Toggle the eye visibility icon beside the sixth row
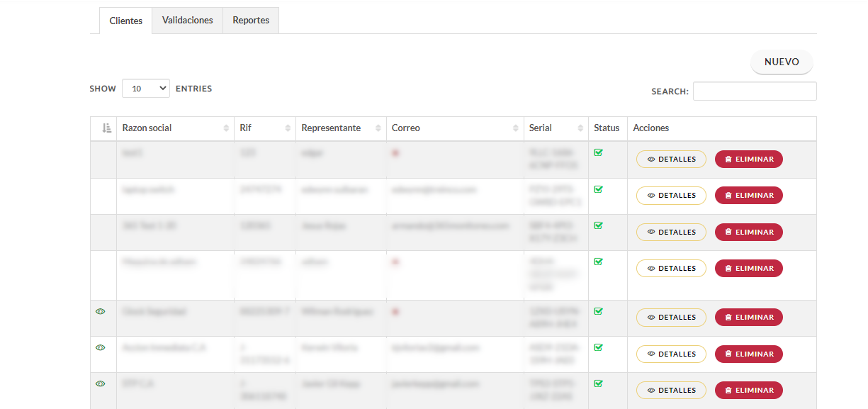The height and width of the screenshot is (409, 868). (100, 347)
